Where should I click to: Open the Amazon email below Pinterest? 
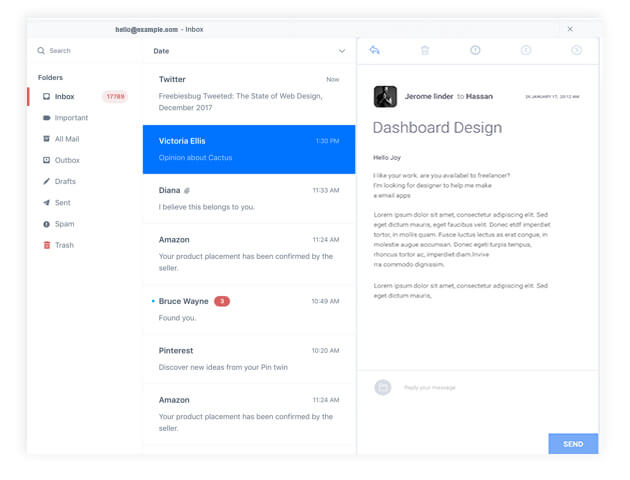(249, 414)
